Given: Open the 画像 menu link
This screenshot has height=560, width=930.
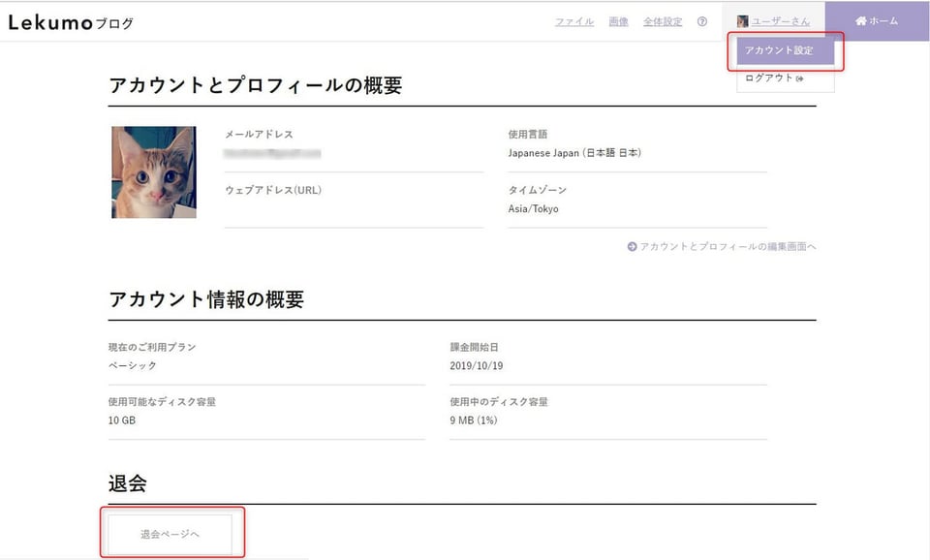Looking at the screenshot, I should 618,21.
